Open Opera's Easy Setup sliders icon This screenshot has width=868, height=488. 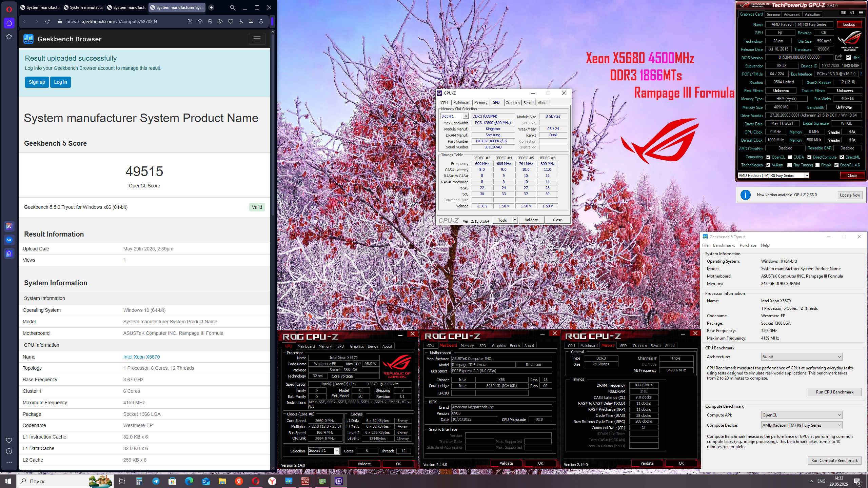(x=251, y=21)
